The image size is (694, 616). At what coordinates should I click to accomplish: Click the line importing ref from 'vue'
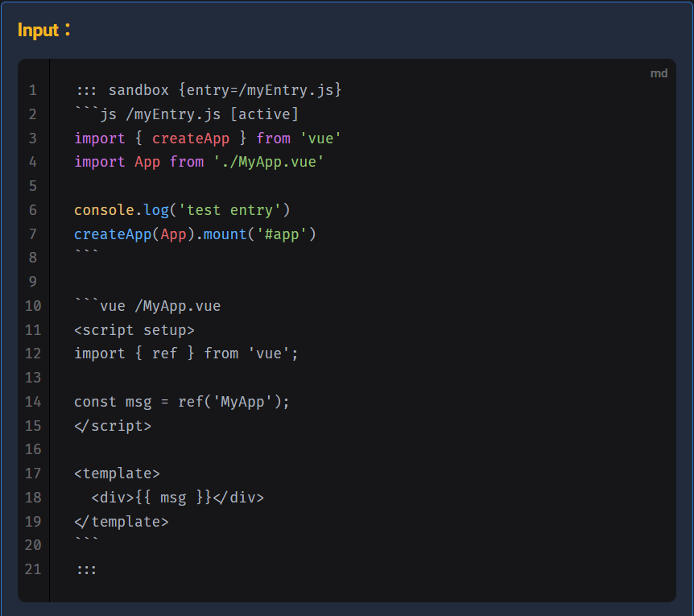click(x=186, y=353)
